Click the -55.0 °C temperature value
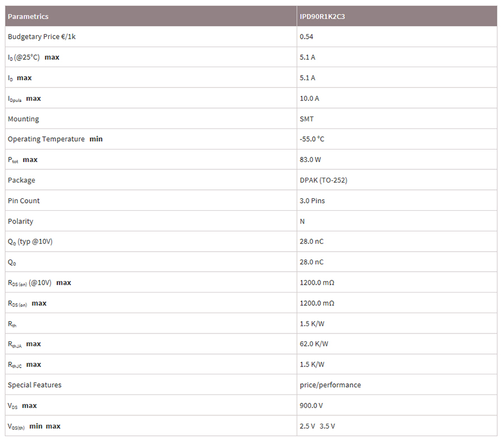Image resolution: width=504 pixels, height=441 pixels. [x=312, y=139]
